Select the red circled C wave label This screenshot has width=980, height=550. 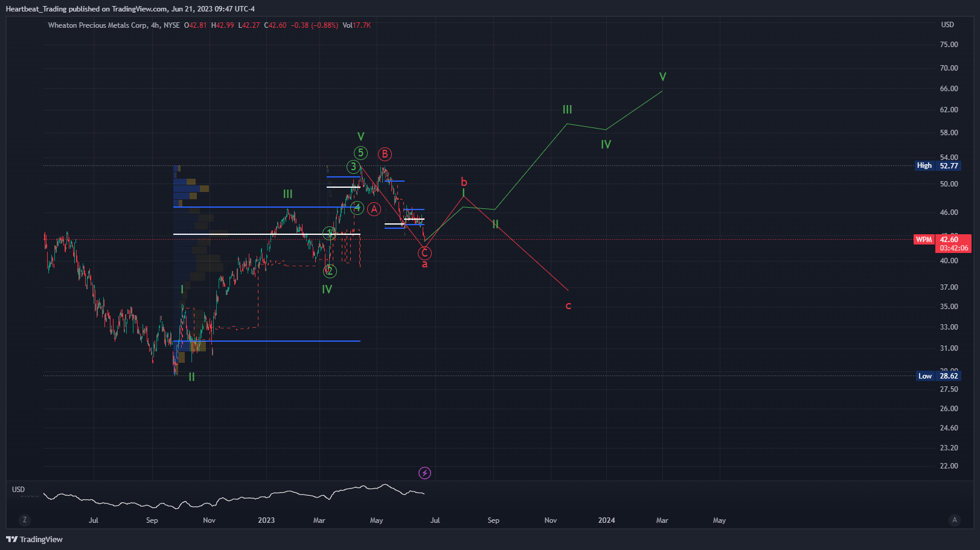click(x=425, y=254)
